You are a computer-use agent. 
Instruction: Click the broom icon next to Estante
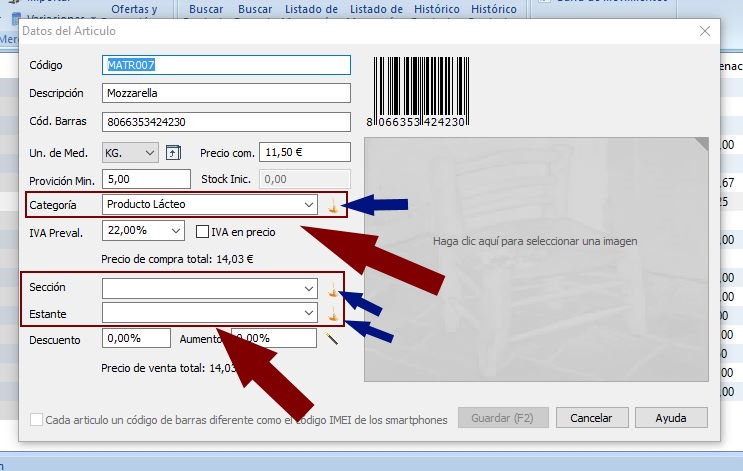pyautogui.click(x=334, y=314)
